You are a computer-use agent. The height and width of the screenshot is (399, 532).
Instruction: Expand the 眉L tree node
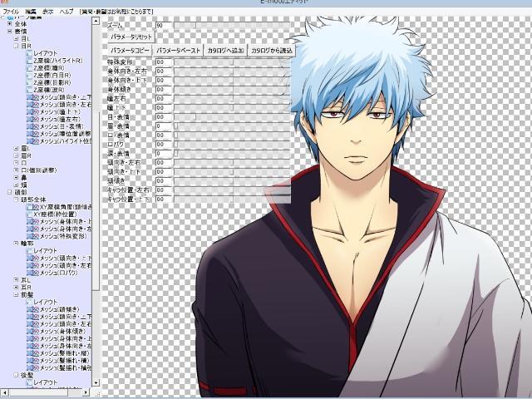coord(16,149)
